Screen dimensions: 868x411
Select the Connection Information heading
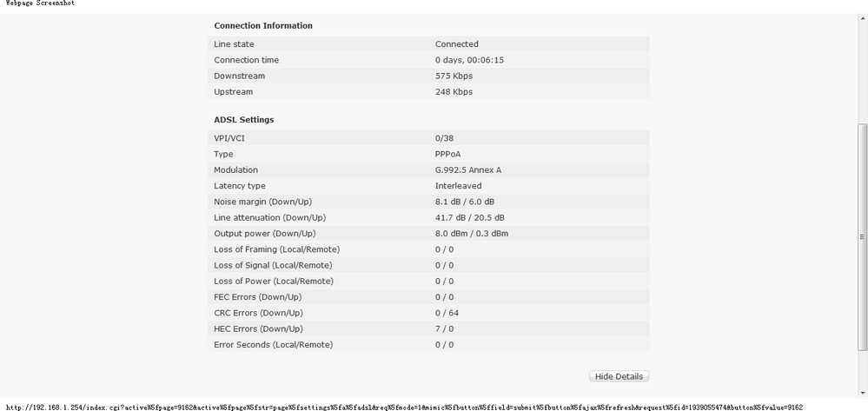pos(263,26)
